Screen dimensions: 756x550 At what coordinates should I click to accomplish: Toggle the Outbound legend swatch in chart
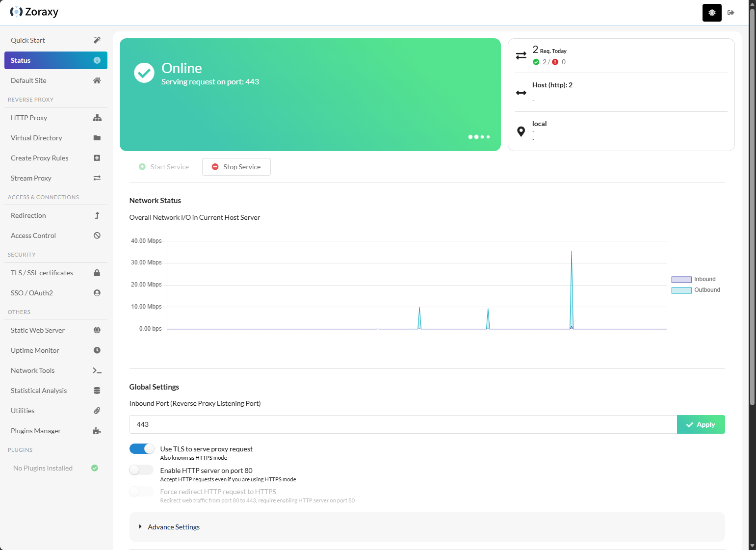[x=681, y=290]
